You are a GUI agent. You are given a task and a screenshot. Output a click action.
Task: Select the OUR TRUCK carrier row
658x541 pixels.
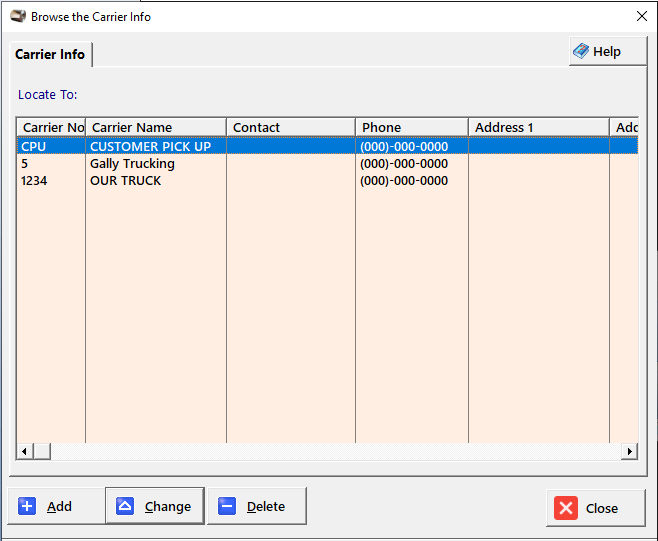point(125,180)
